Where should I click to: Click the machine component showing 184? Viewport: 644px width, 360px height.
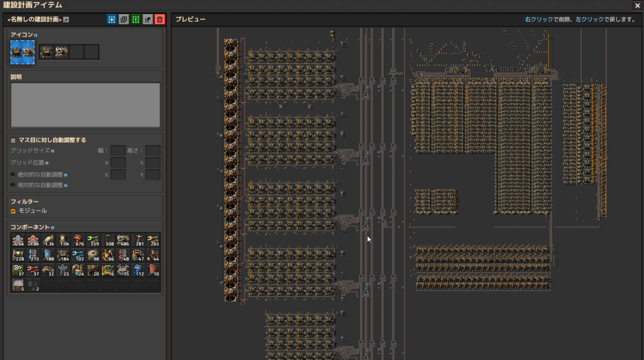pos(63,255)
